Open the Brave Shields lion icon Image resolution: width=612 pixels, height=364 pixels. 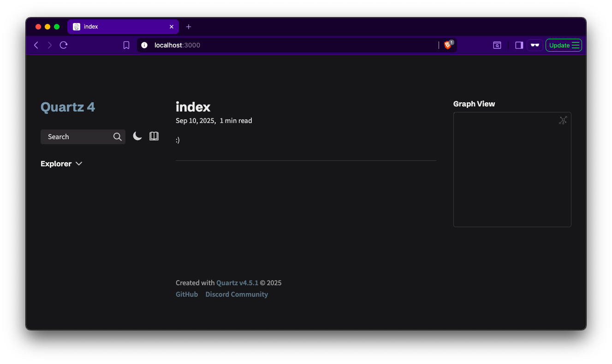click(447, 45)
